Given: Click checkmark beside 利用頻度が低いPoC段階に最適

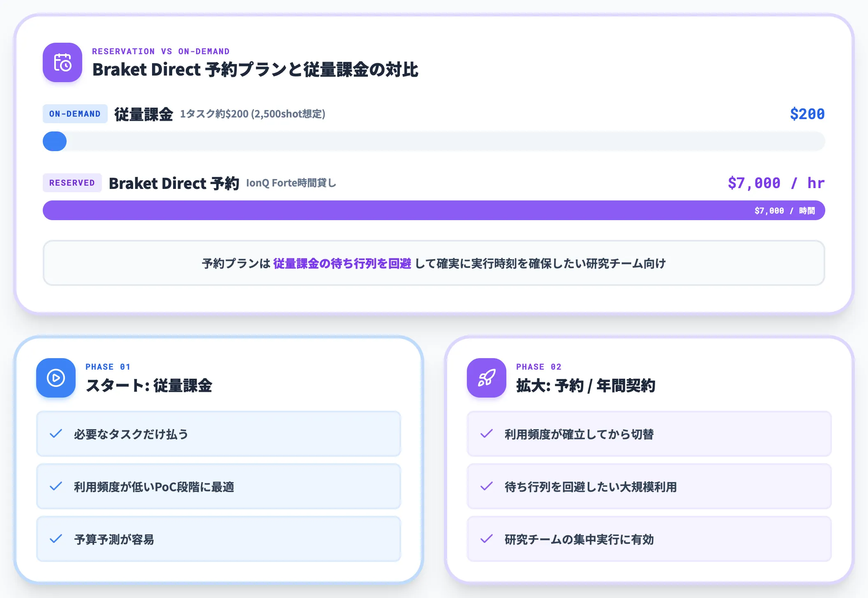Looking at the screenshot, I should [56, 486].
